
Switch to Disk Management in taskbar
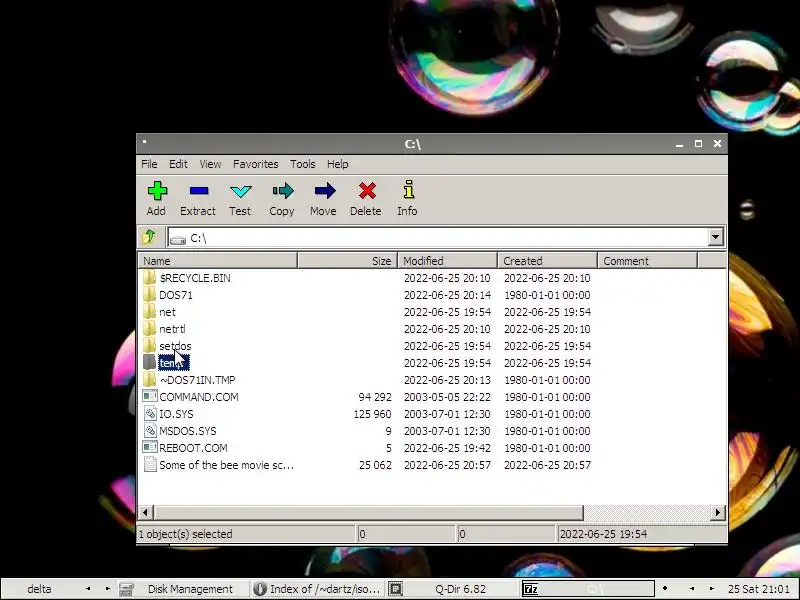(x=183, y=589)
